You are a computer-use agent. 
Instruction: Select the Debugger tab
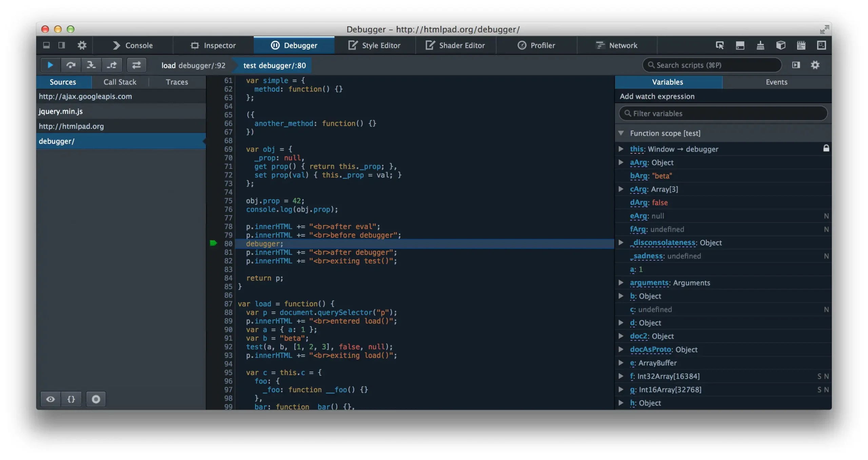[294, 45]
